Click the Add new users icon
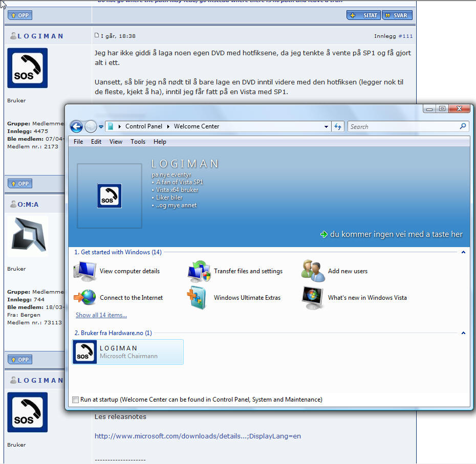The width and height of the screenshot is (476, 464). 313,271
